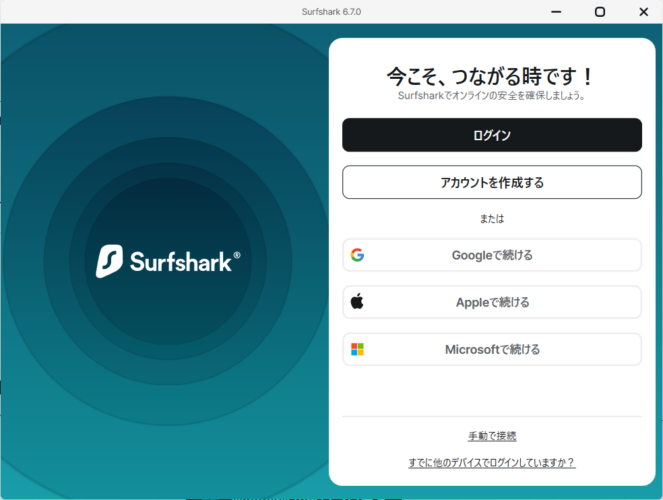
Task: Open the 手動で接続 link
Action: pyautogui.click(x=492, y=436)
